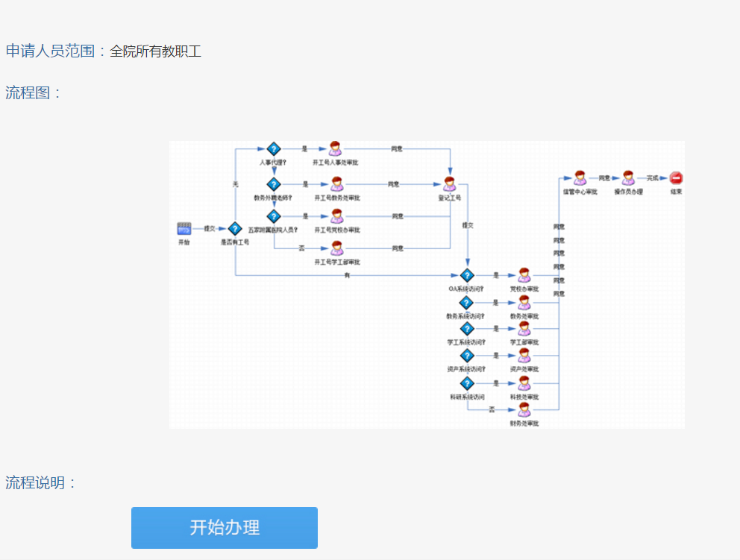The height and width of the screenshot is (560, 740).
Task: Select the 是否有工号 decision diamond
Action: coord(235,229)
